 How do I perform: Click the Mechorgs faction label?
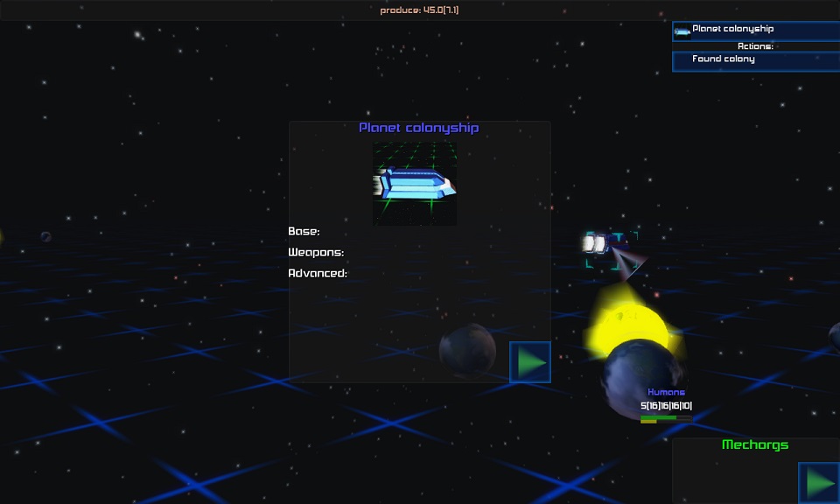coord(754,444)
